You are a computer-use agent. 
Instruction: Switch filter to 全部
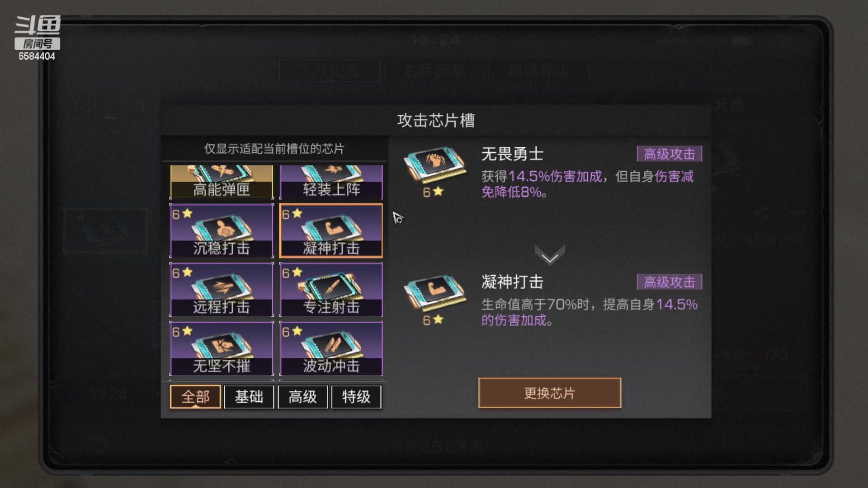pos(195,397)
